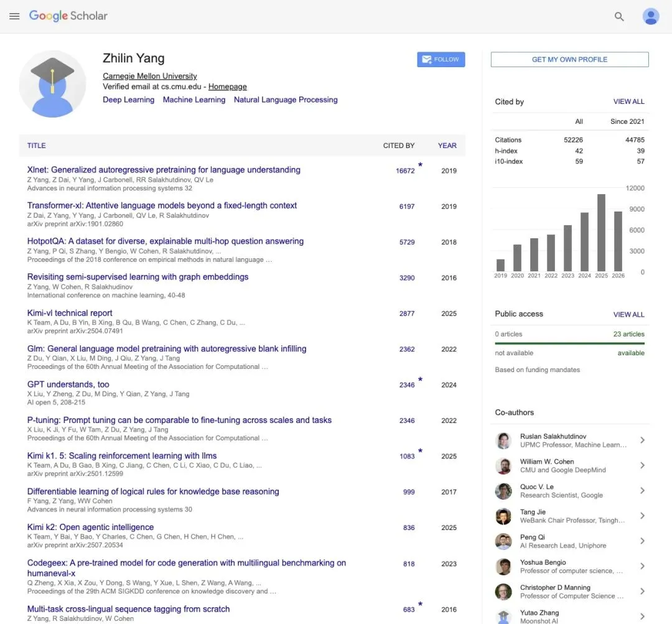Open co-author Peng Qi's name
The width and height of the screenshot is (672, 624).
point(532,538)
